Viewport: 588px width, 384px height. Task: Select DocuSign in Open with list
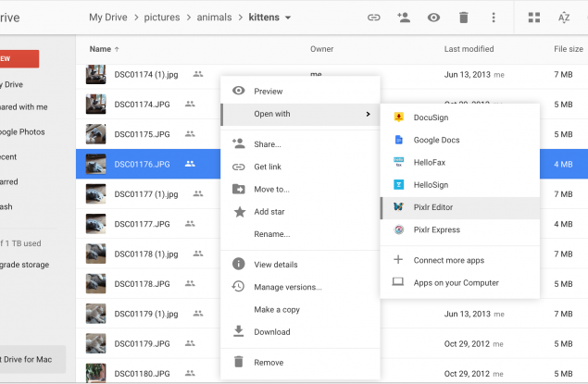point(432,118)
